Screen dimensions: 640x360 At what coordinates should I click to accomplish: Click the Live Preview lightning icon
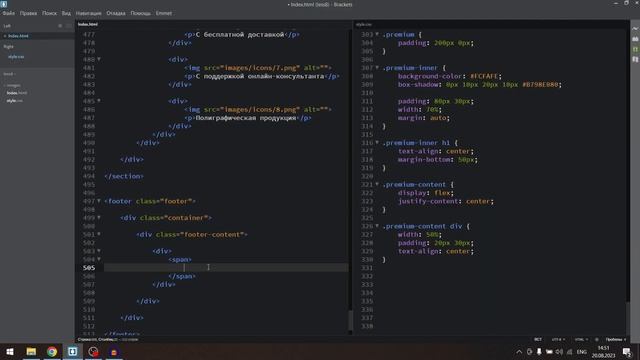(635, 29)
